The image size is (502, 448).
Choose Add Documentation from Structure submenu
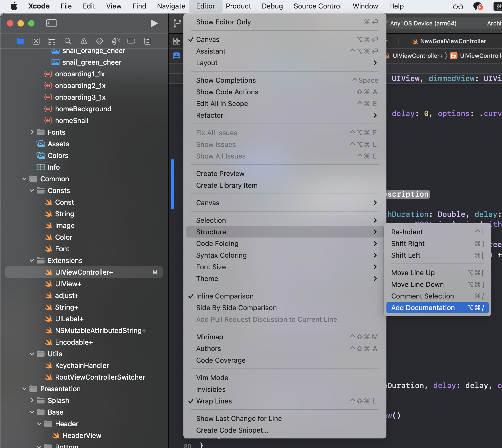437,308
